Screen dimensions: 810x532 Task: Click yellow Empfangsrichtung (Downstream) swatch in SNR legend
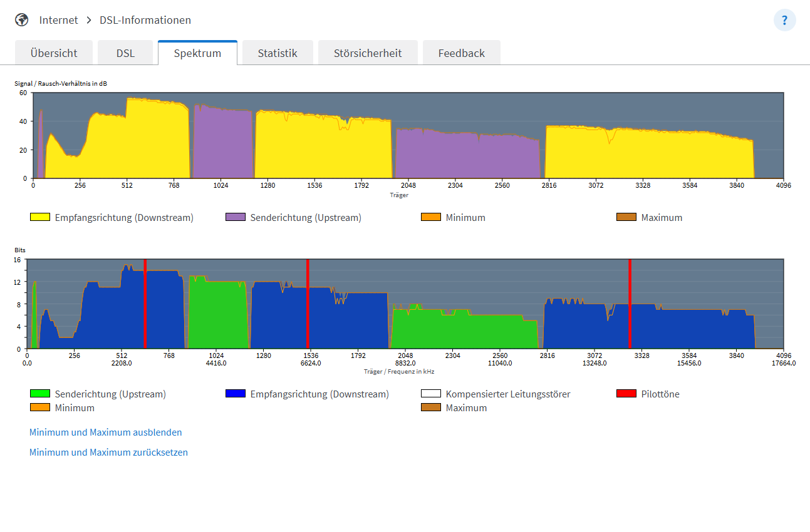(x=40, y=217)
